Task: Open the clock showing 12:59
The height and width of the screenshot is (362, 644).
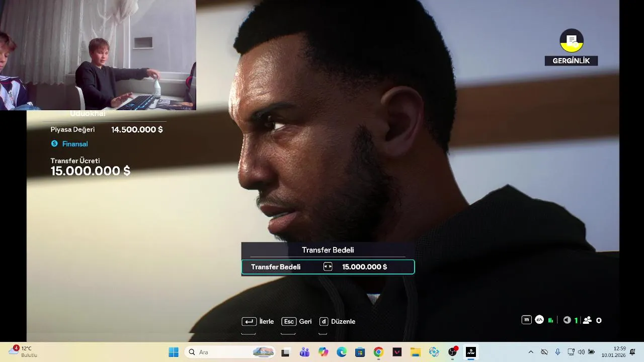Action: [x=613, y=351]
